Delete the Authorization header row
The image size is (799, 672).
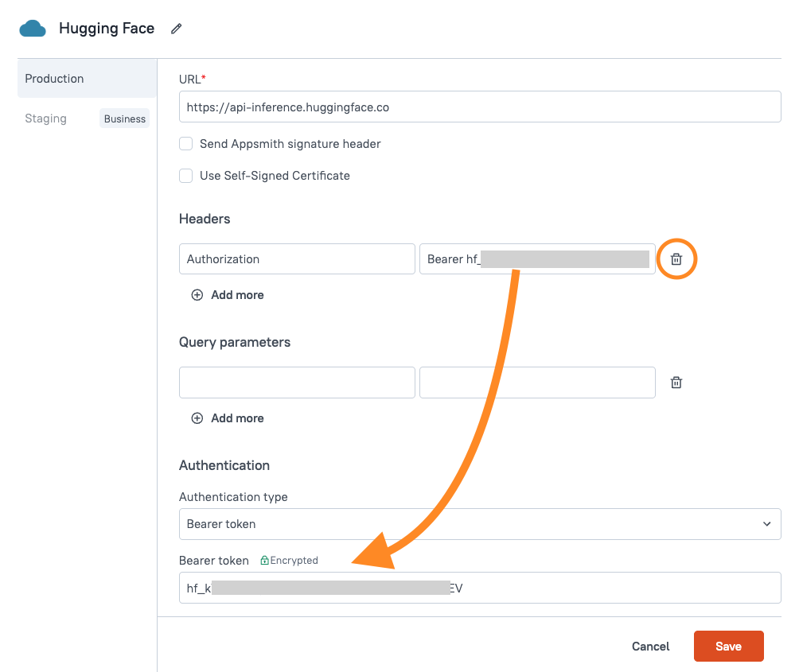click(x=676, y=259)
